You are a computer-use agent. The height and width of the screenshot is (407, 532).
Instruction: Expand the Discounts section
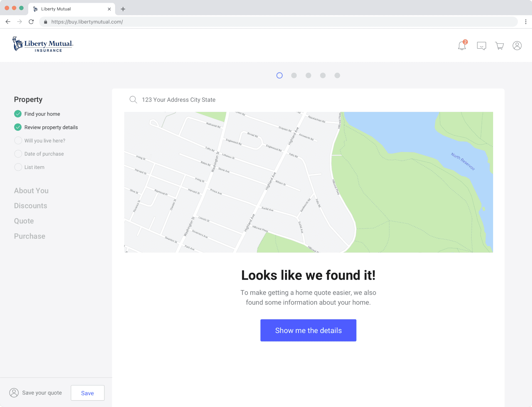point(31,206)
